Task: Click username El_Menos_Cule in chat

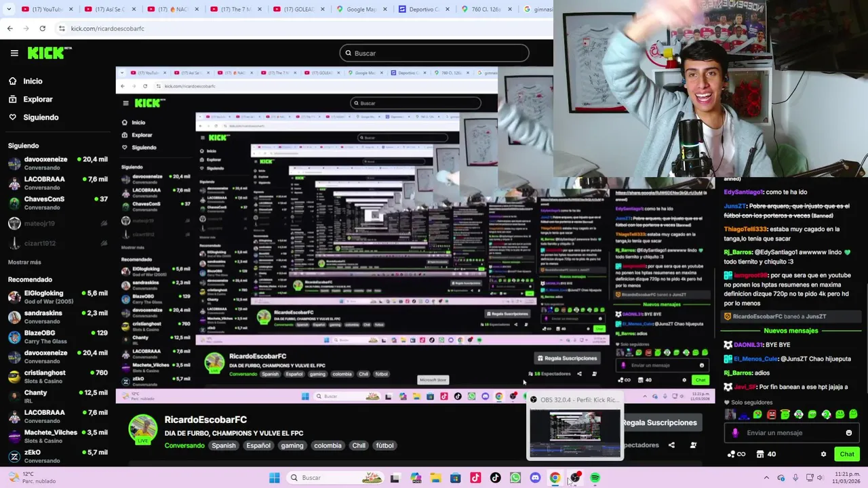Action: click(x=756, y=359)
